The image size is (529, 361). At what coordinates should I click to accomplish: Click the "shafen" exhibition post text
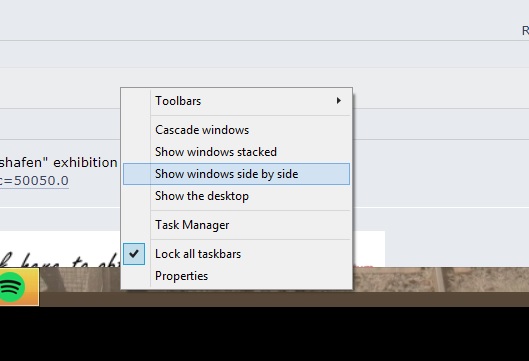coord(58,162)
